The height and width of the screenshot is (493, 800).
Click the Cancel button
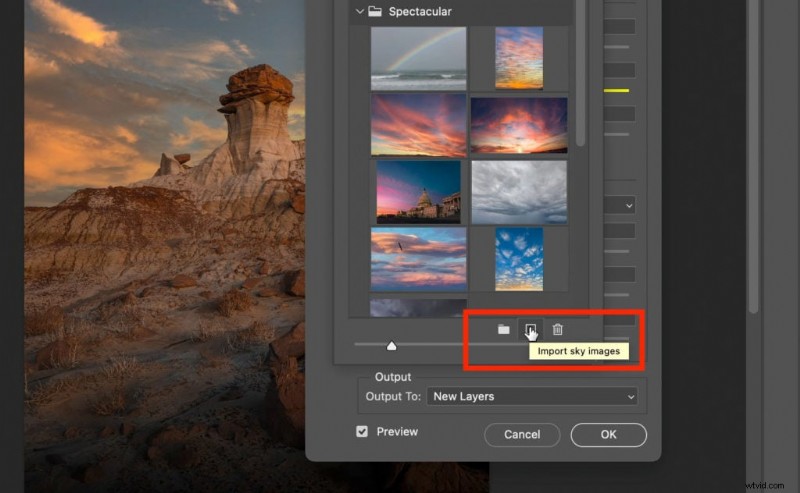tap(522, 434)
